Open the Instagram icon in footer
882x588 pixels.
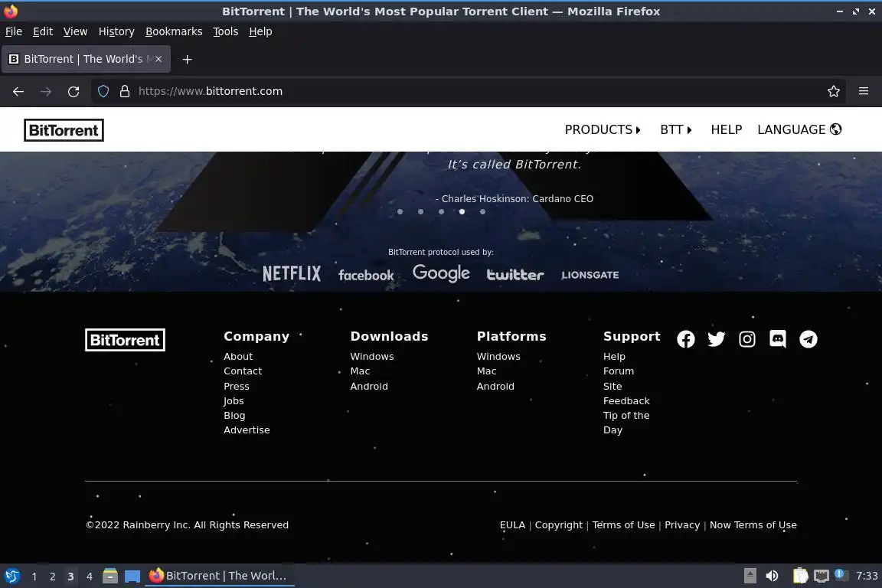point(747,339)
